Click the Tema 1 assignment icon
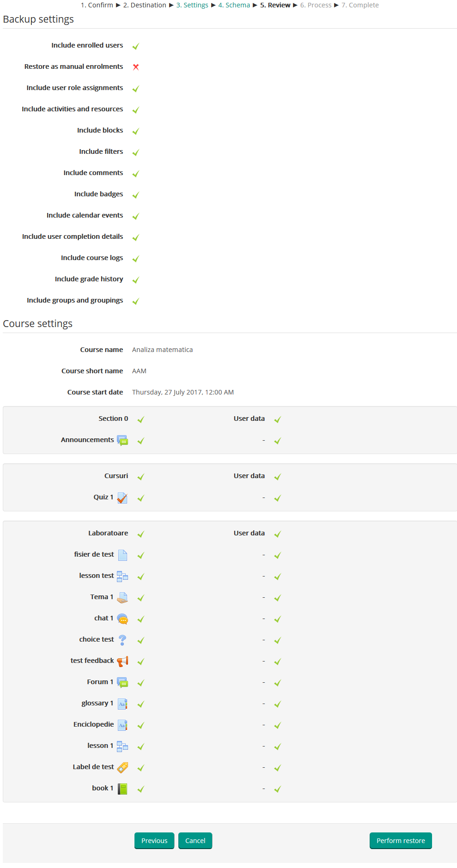The image size is (457, 868). click(122, 597)
